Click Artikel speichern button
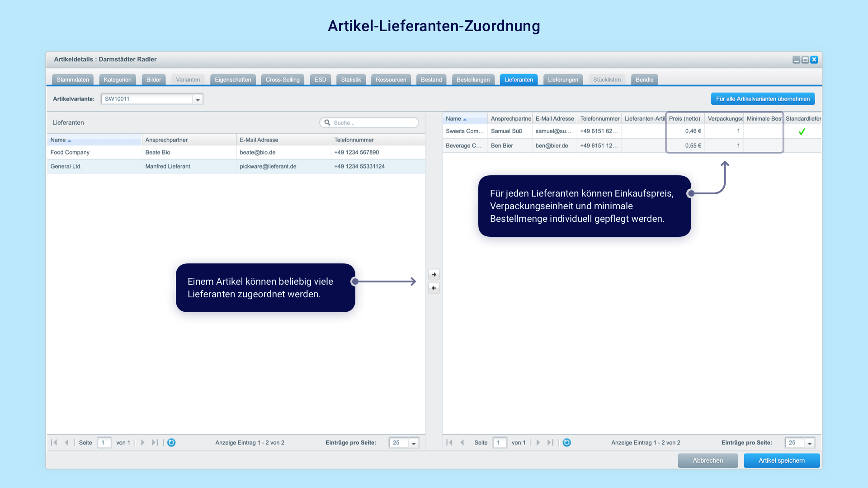This screenshot has width=868, height=488. [782, 460]
